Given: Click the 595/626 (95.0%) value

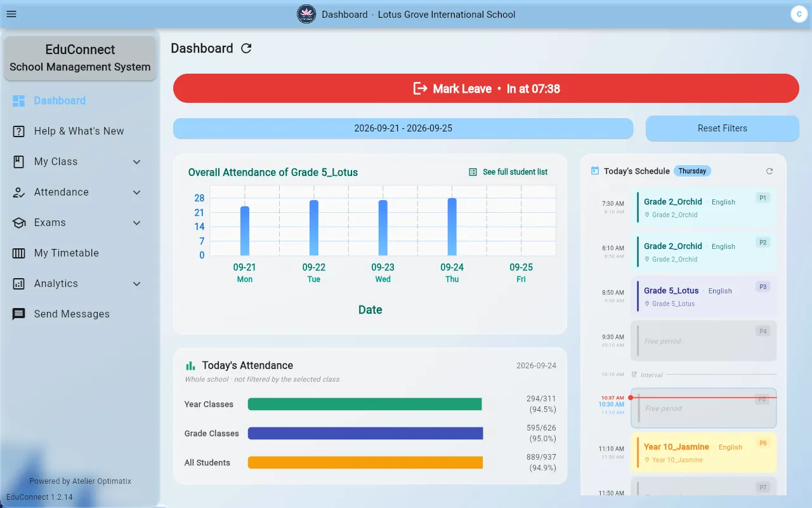Looking at the screenshot, I should (541, 434).
